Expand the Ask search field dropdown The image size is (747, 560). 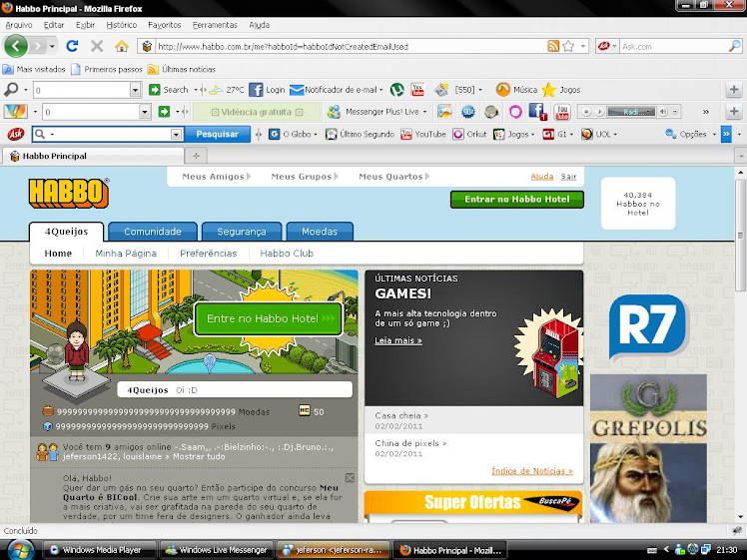(x=176, y=135)
